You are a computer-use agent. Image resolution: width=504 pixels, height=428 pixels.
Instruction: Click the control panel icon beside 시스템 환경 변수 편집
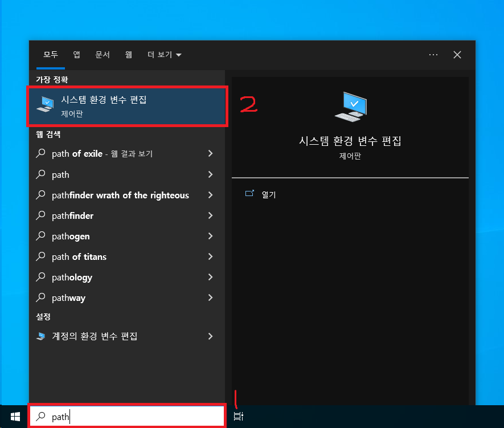click(x=44, y=104)
